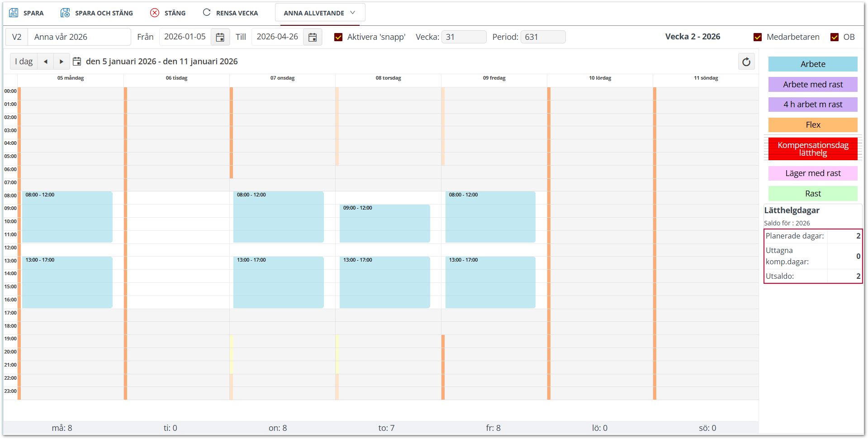Click the 06 tisdag column header
The width and height of the screenshot is (868, 439).
176,78
